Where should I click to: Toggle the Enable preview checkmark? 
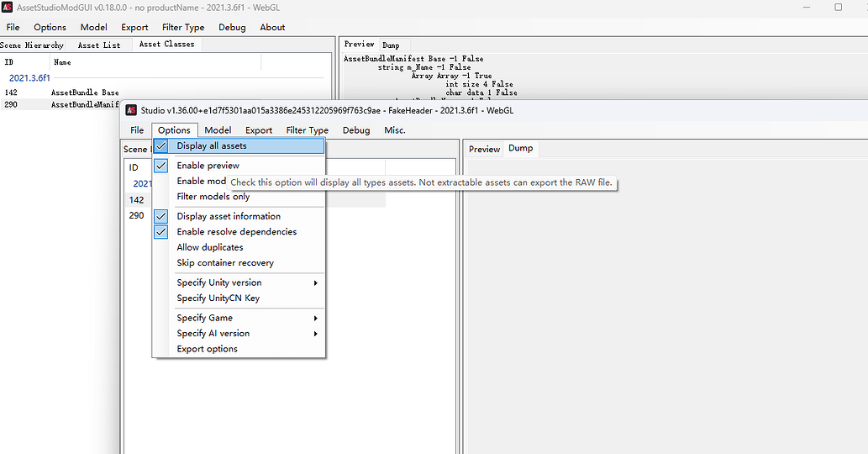pyautogui.click(x=208, y=166)
